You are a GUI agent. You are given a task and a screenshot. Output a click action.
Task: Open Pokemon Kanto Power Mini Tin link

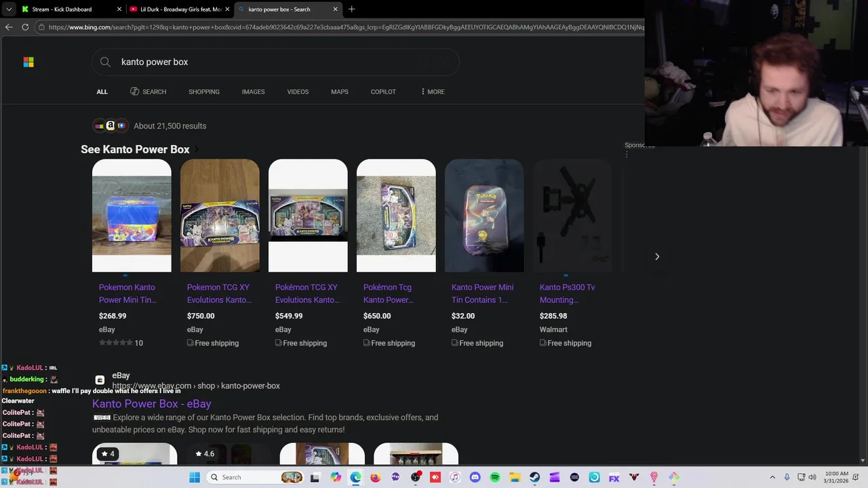pyautogui.click(x=127, y=293)
